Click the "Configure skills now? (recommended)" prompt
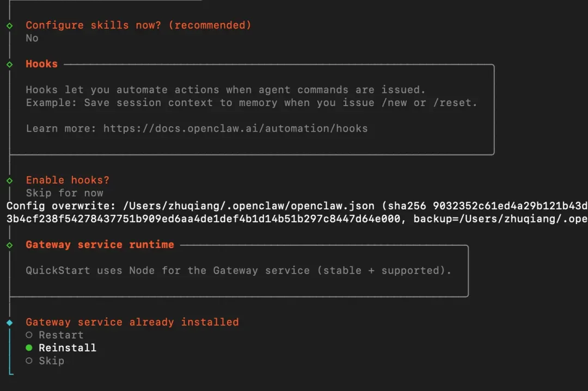 [x=138, y=25]
